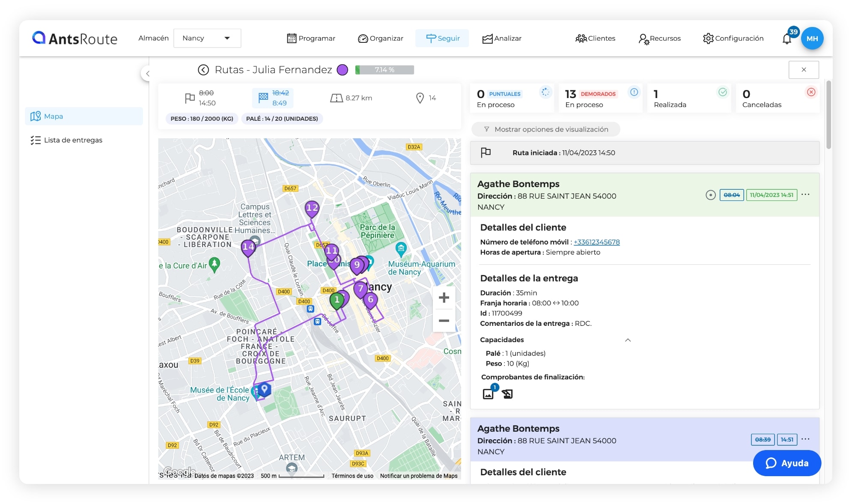852x504 pixels.
Task: Open the Analizar envelope-chart icon
Action: point(487,38)
